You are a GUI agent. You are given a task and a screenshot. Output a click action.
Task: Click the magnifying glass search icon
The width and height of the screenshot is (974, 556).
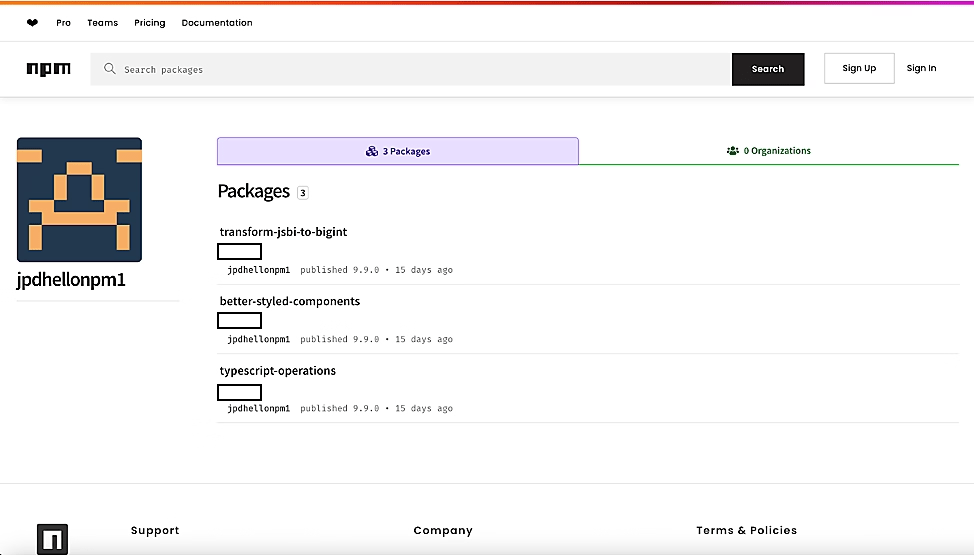[109, 68]
